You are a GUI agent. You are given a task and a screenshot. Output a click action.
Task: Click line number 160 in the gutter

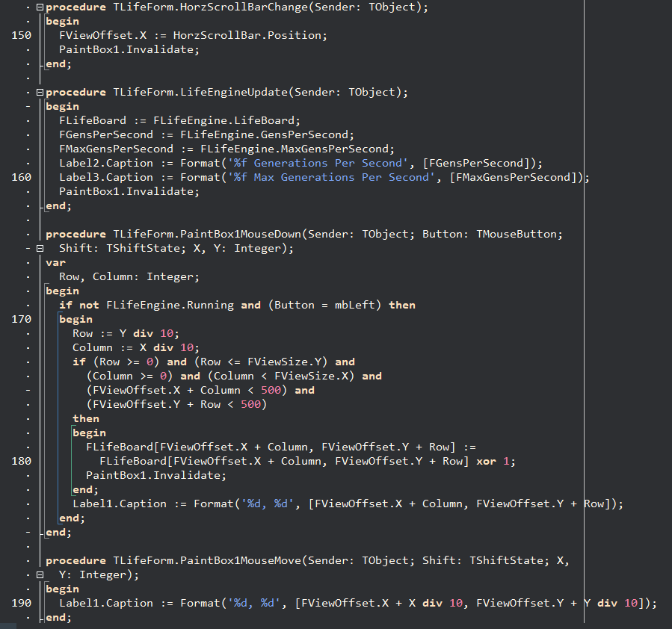[x=21, y=177]
